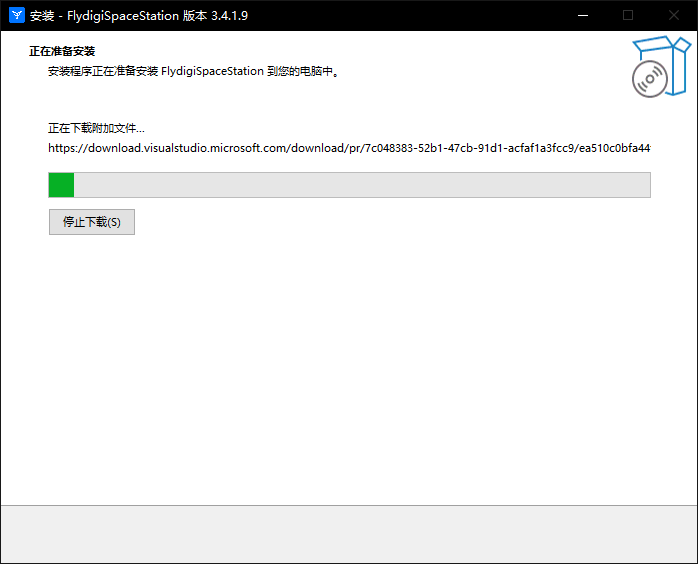Click the installer box and disc icon
Viewport: 698px width, 564px height.
point(661,67)
